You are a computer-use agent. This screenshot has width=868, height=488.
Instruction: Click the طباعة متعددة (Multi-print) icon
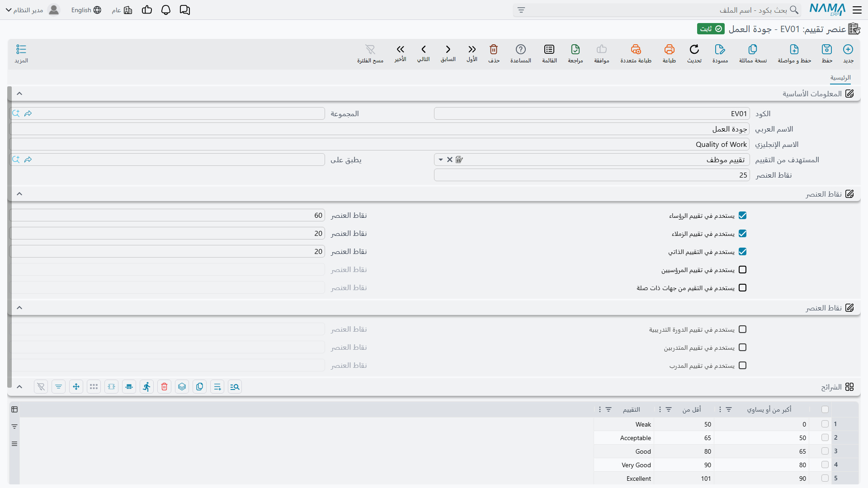pyautogui.click(x=636, y=49)
